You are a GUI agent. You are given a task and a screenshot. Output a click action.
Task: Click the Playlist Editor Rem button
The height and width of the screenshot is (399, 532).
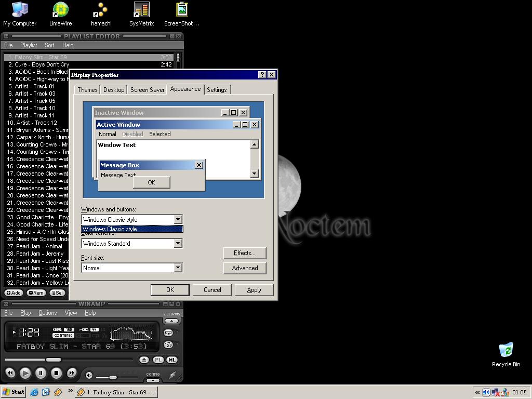pos(36,293)
